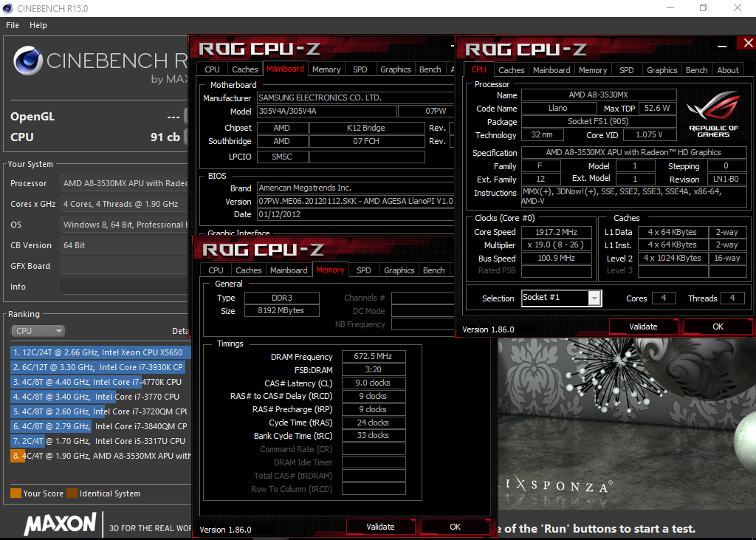Switch to Caches tab in Mainboard window
The width and height of the screenshot is (756, 540).
[x=245, y=69]
